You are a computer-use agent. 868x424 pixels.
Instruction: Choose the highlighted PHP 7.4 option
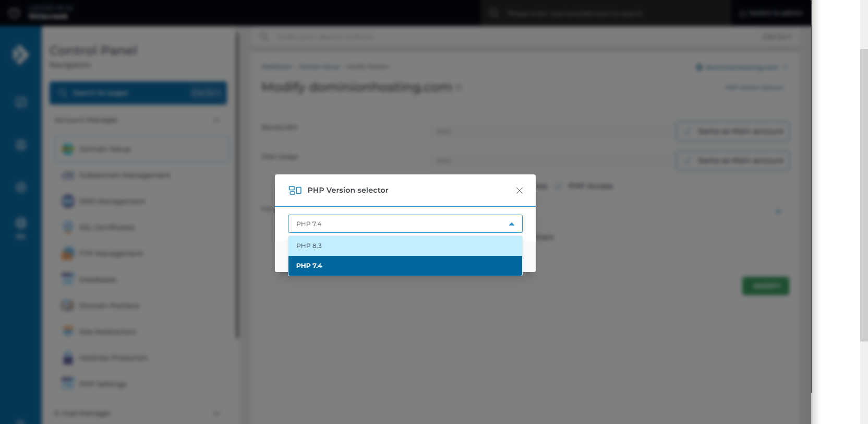pos(405,266)
